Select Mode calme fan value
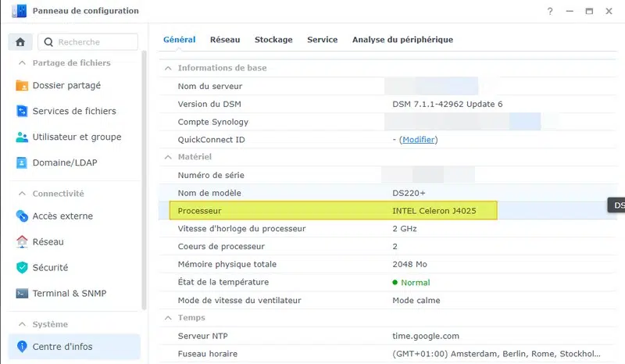 [416, 300]
